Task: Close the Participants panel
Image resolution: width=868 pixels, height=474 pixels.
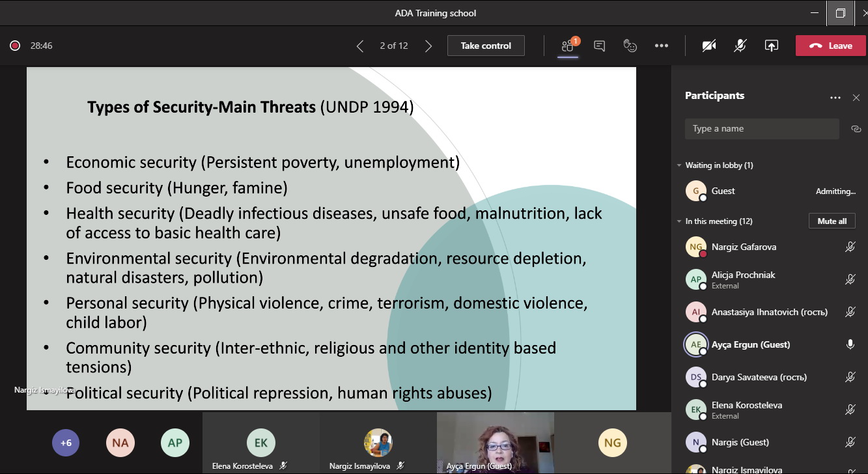Action: click(x=856, y=98)
